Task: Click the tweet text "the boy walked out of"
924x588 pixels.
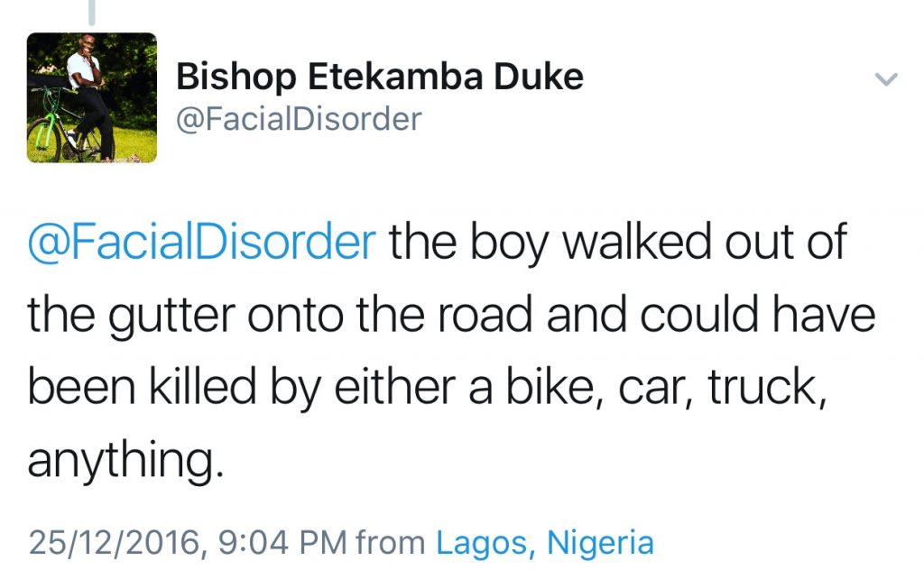Action: point(618,244)
